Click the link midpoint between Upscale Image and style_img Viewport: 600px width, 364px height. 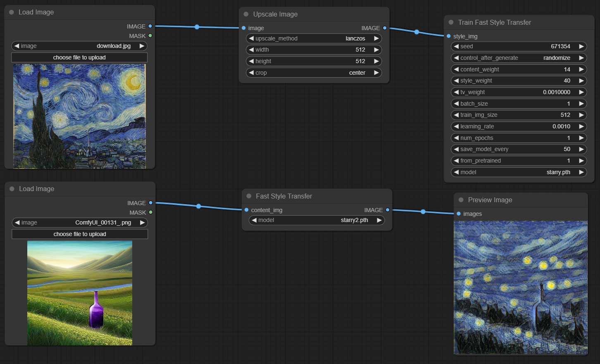[x=417, y=32]
